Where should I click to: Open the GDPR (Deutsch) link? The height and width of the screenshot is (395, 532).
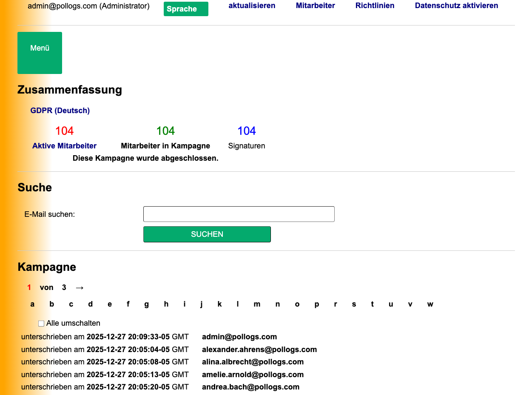(x=60, y=111)
